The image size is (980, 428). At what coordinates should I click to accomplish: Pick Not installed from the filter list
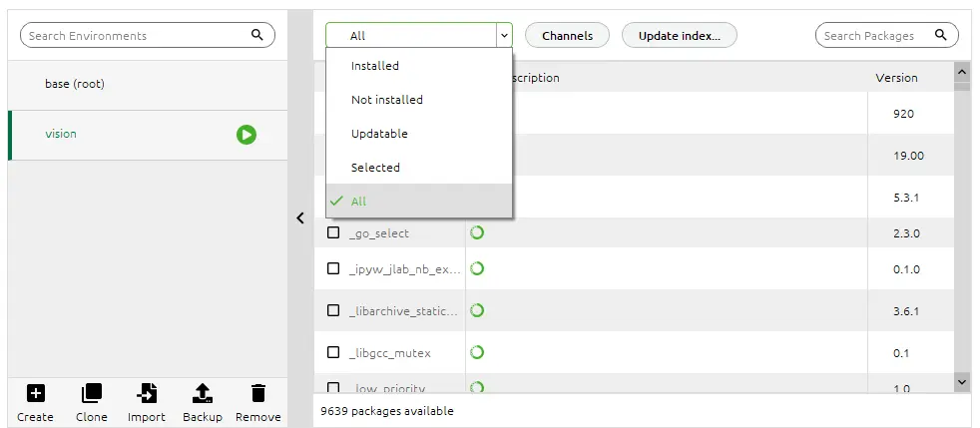click(x=387, y=100)
